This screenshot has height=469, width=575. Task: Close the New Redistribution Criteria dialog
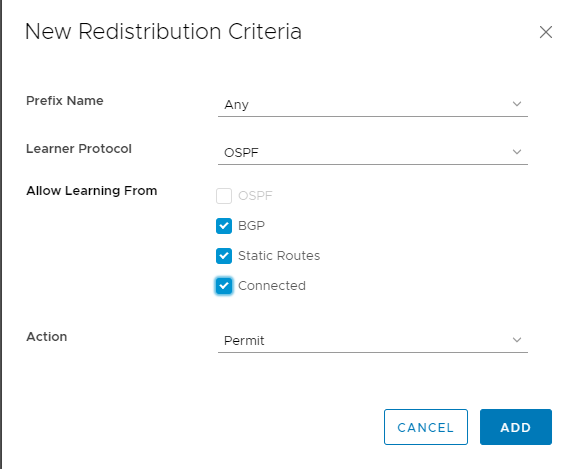pos(546,32)
